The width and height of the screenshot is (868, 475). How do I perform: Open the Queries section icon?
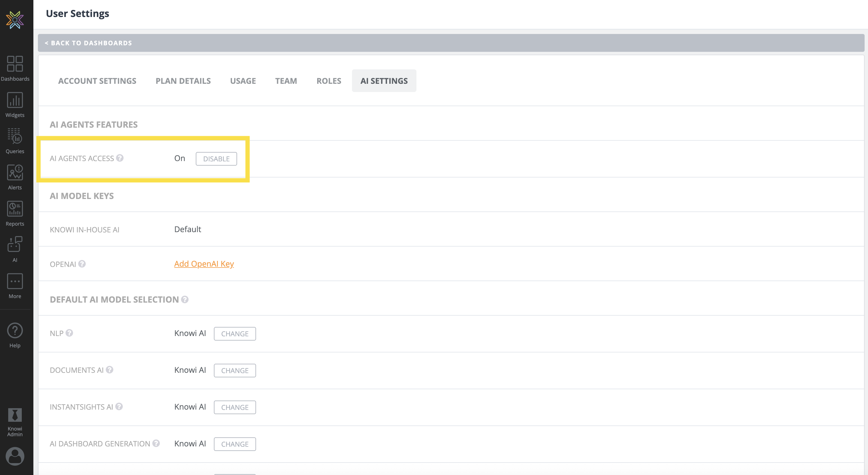pyautogui.click(x=15, y=141)
